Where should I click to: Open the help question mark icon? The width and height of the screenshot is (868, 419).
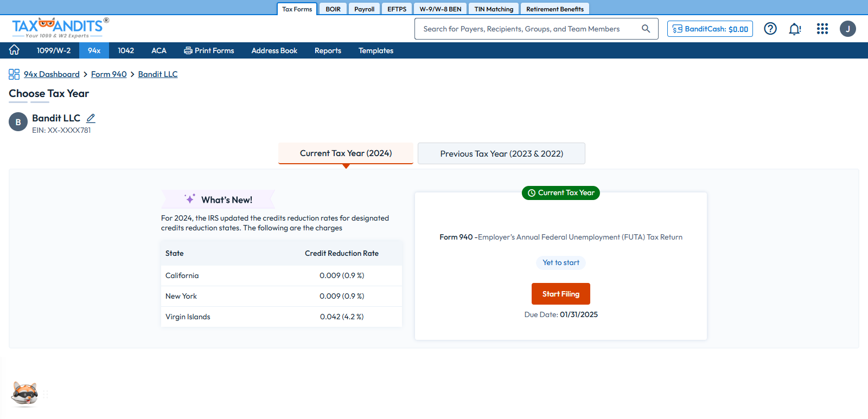point(770,29)
